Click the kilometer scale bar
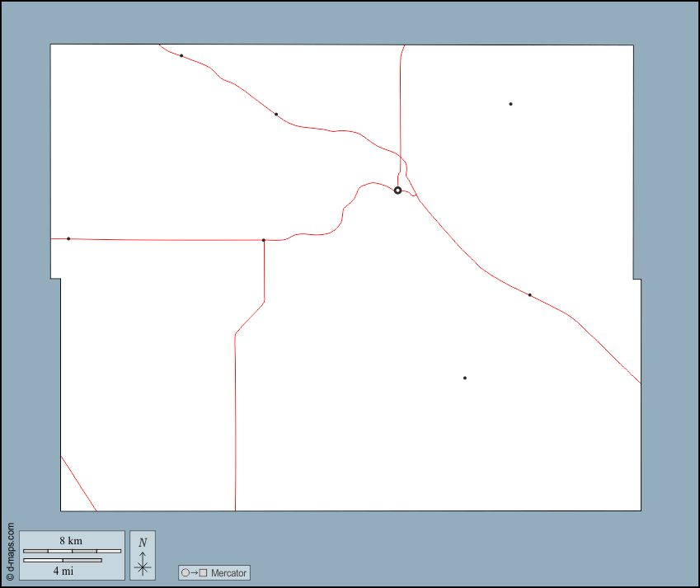700x588 pixels. coord(72,550)
